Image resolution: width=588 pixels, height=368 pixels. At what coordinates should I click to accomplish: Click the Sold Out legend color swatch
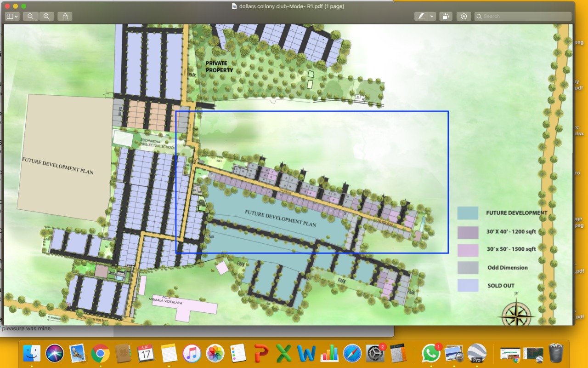pos(468,285)
